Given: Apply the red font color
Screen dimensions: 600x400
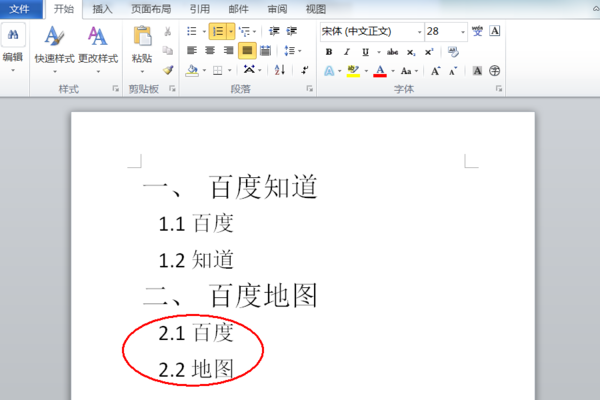Looking at the screenshot, I should (x=380, y=71).
